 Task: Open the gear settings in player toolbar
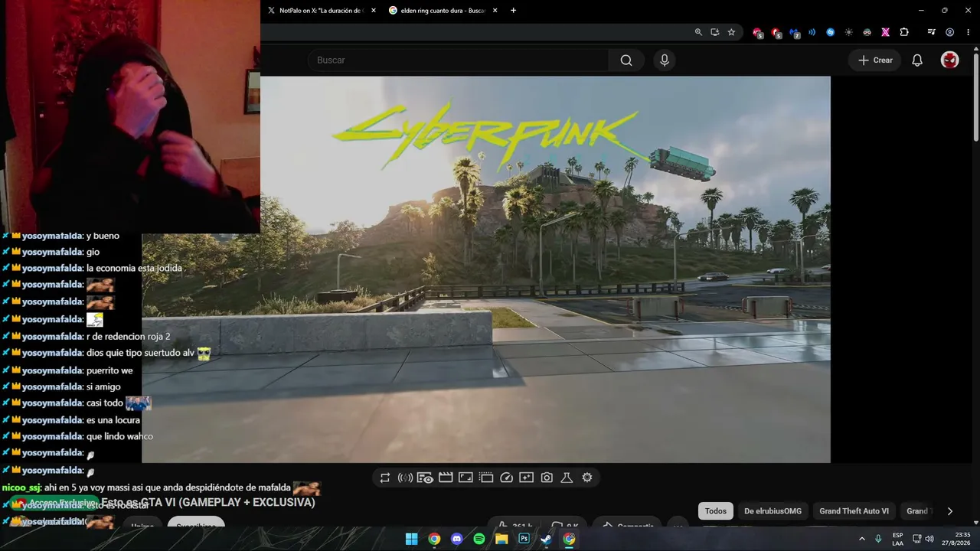587,478
